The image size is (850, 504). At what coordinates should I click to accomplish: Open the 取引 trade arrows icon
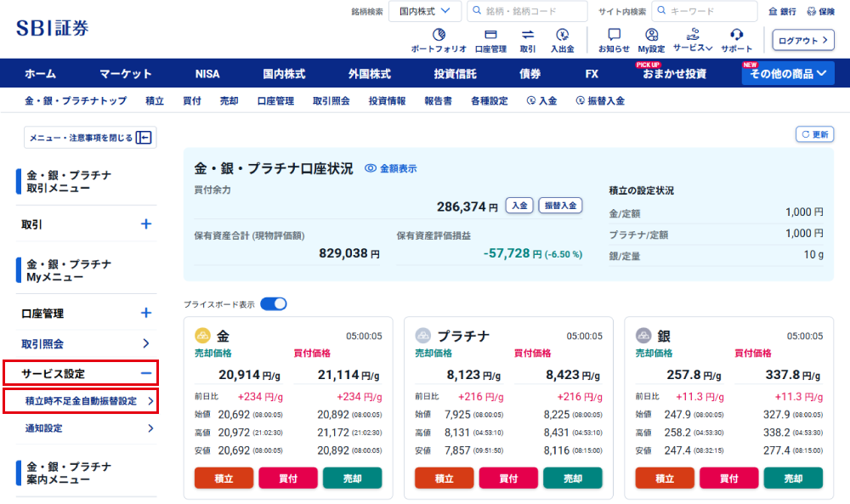(528, 36)
